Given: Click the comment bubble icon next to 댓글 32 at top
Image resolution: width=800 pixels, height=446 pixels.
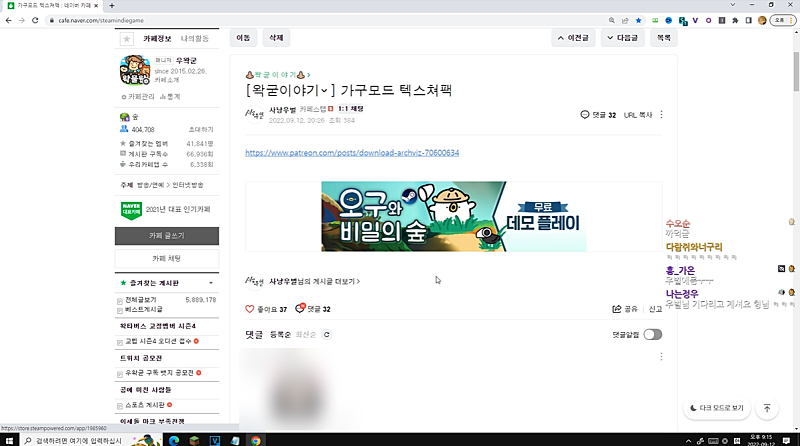Looking at the screenshot, I should pyautogui.click(x=585, y=115).
